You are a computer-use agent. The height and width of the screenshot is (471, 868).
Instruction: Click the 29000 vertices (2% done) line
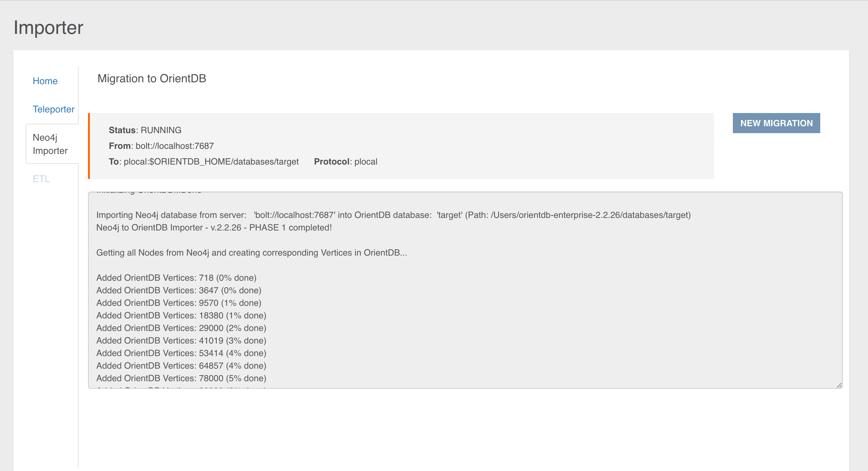click(x=181, y=328)
